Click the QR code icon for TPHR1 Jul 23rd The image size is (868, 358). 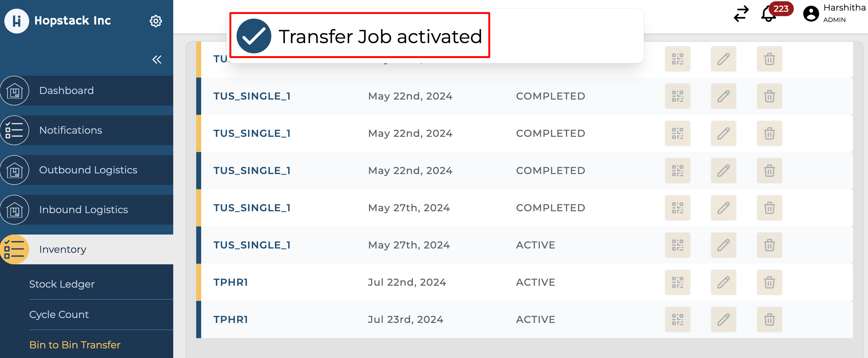tap(678, 319)
